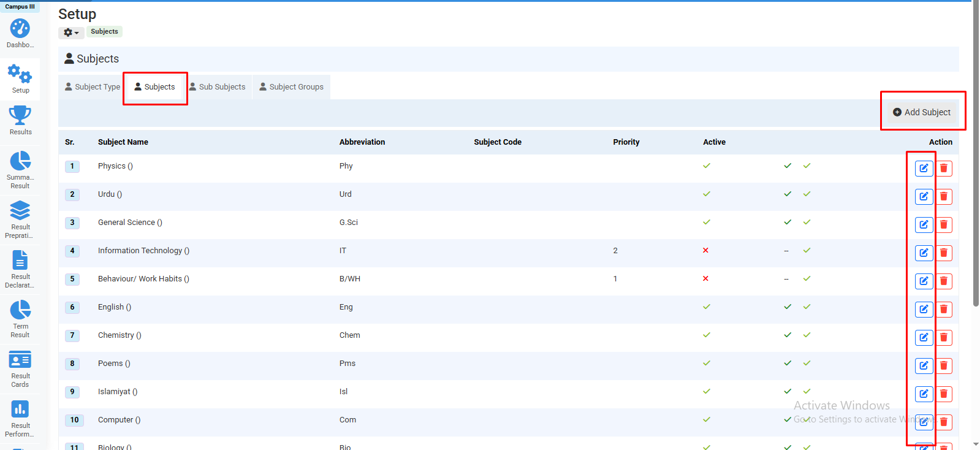980x450 pixels.
Task: Toggle Active checkmark for Urdu
Action: (707, 194)
